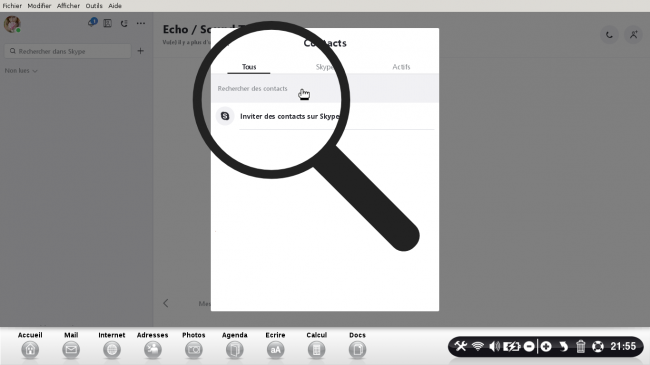
Task: Click the volume speaker tray icon
Action: pyautogui.click(x=494, y=346)
